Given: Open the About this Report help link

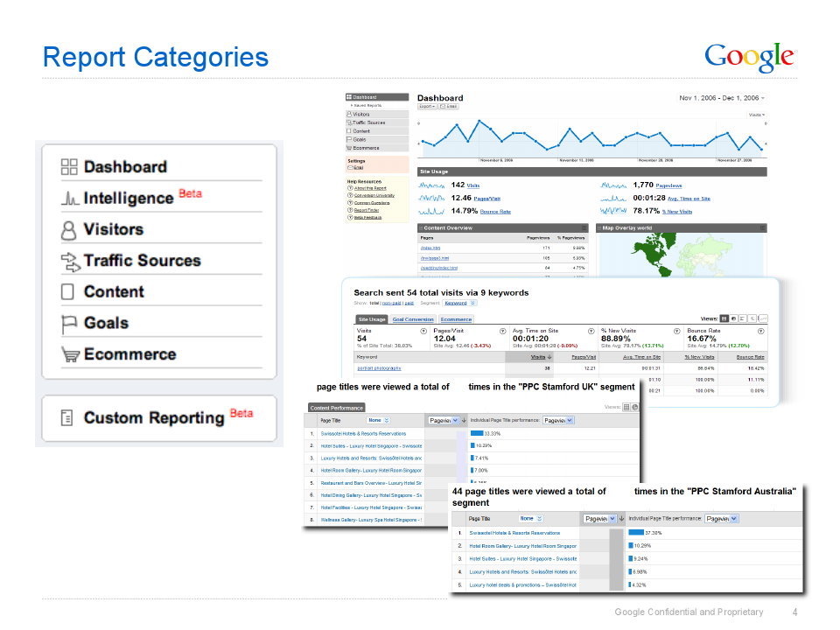Looking at the screenshot, I should click(369, 189).
